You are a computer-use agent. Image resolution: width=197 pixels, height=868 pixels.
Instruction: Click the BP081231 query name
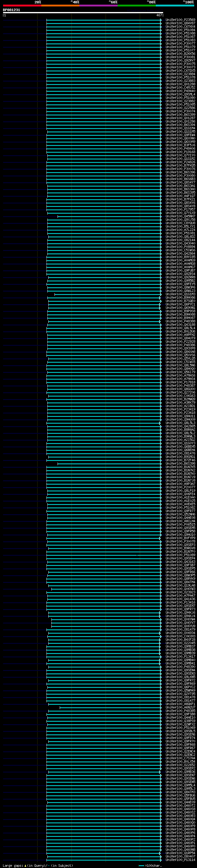coord(11,10)
